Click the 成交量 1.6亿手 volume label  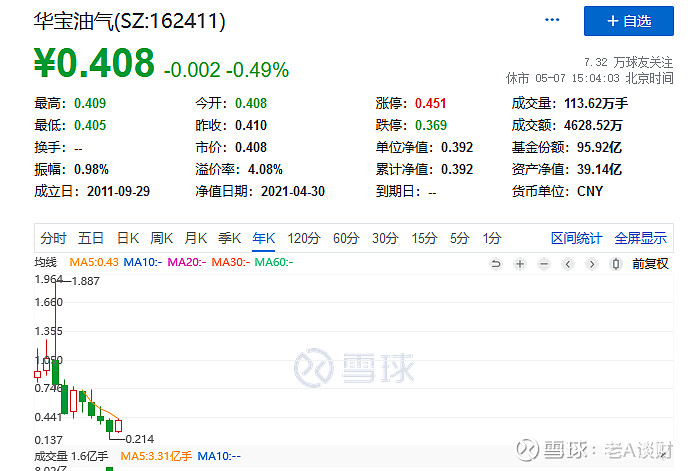(x=71, y=456)
